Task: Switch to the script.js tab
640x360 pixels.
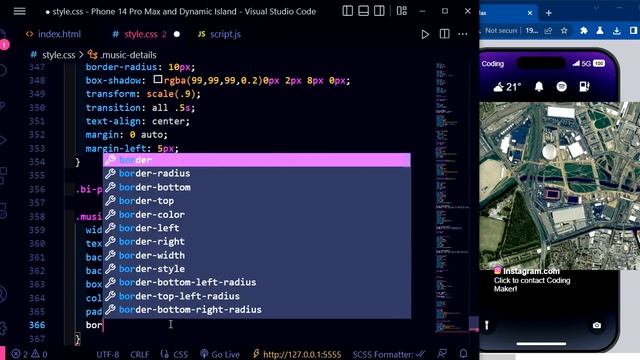Action: click(x=219, y=34)
